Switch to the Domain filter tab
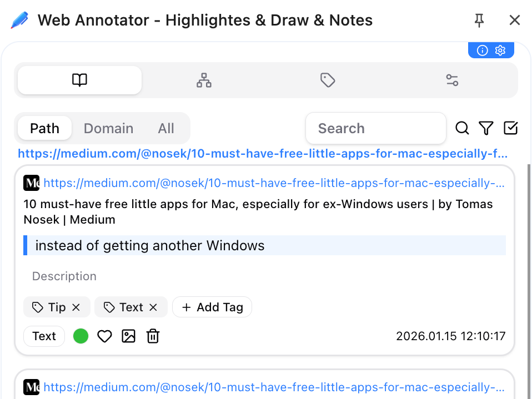Screen dimensions: 532x399 108,128
